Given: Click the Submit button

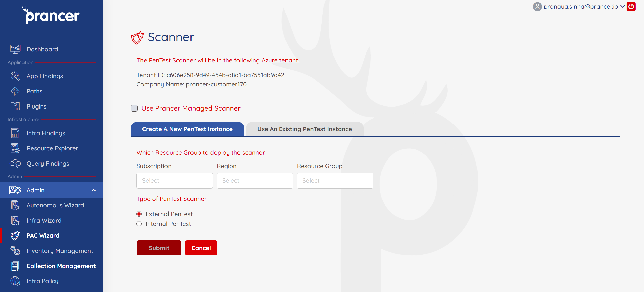Looking at the screenshot, I should pos(159,248).
